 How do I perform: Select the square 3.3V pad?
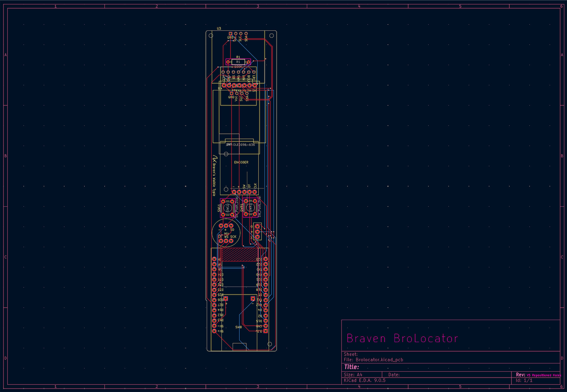click(x=265, y=331)
